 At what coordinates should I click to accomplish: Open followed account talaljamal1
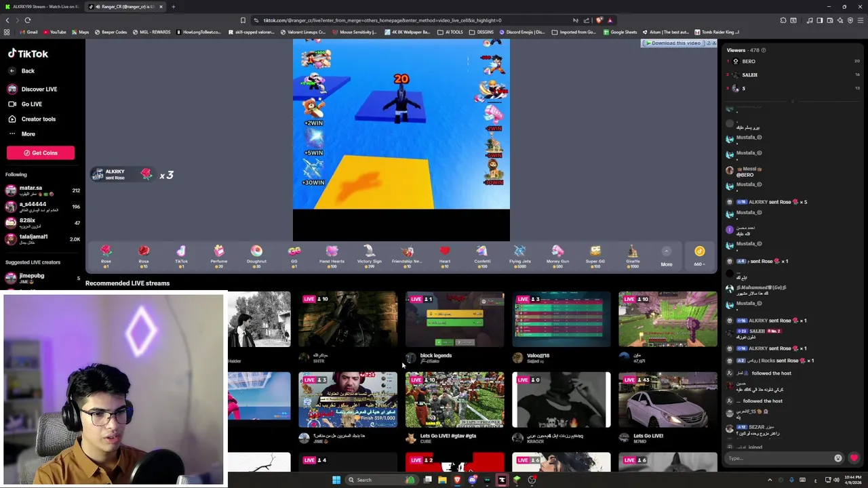(x=43, y=239)
